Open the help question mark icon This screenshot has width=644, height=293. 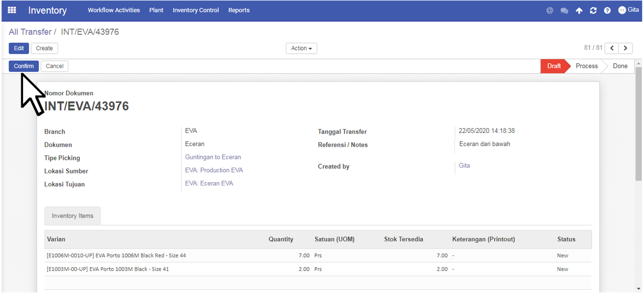coord(607,10)
